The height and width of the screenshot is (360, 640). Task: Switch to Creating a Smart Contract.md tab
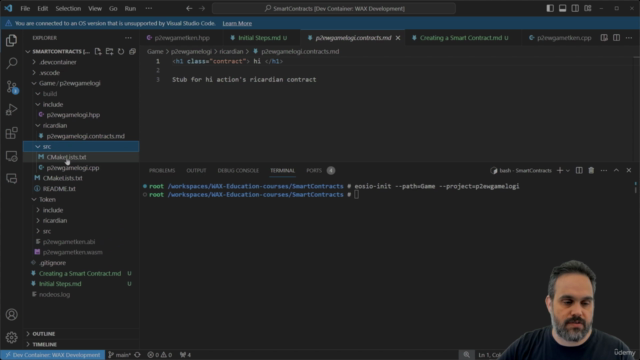(x=463, y=38)
